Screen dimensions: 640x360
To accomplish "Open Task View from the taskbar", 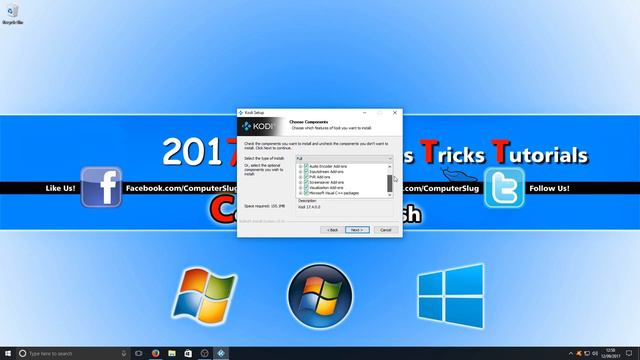I will tap(139, 353).
